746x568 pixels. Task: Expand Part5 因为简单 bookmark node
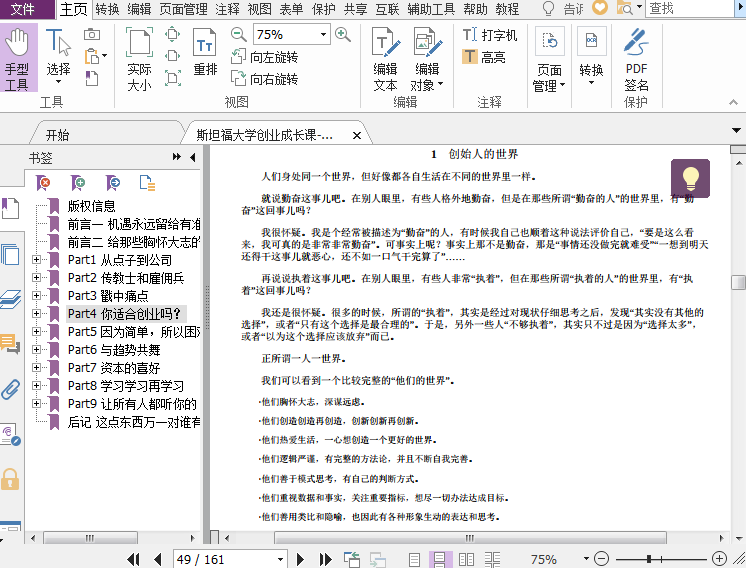pos(36,332)
